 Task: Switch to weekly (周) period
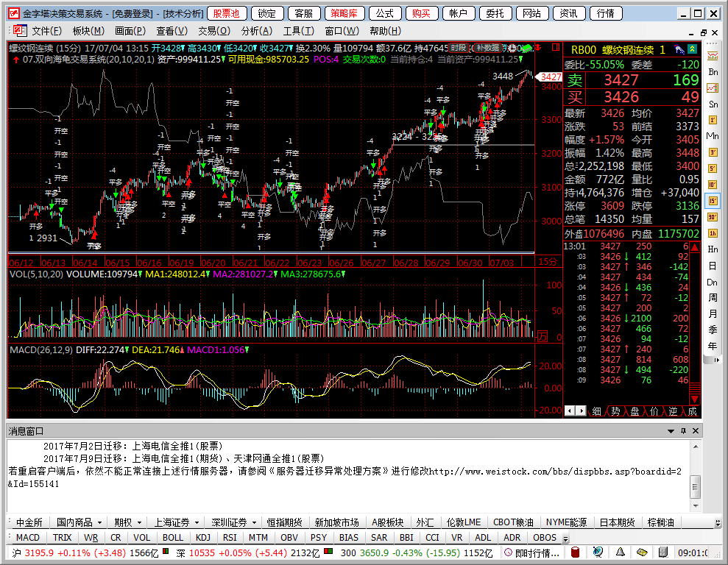pyautogui.click(x=713, y=298)
